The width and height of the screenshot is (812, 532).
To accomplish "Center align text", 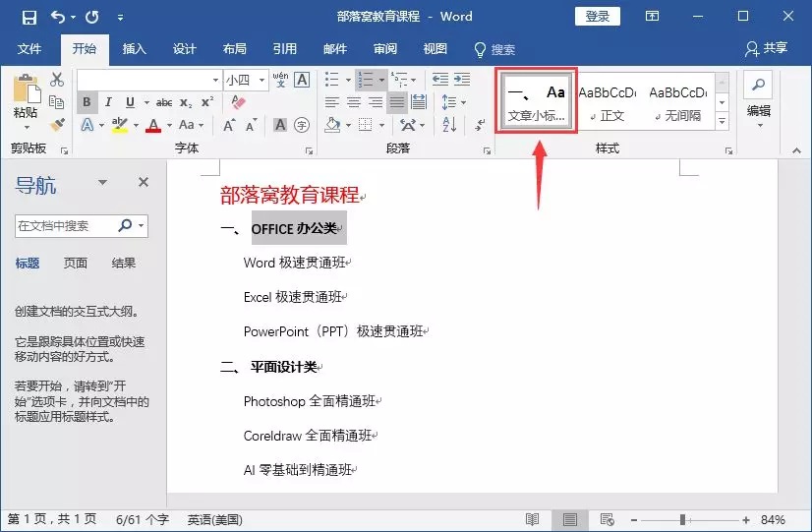I will (x=354, y=102).
